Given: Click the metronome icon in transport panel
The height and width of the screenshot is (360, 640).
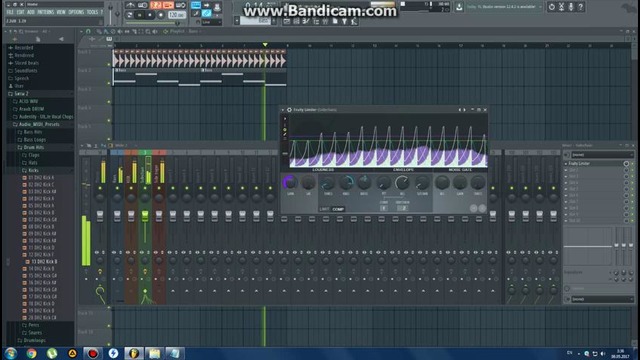Looking at the screenshot, I should coord(130,5).
